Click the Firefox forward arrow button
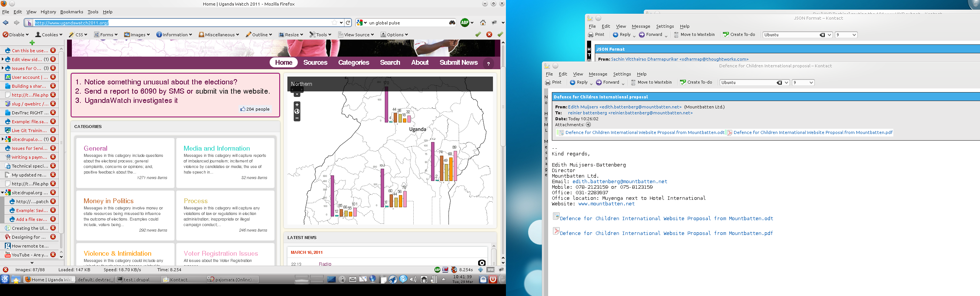This screenshot has height=296, width=980. (x=16, y=23)
